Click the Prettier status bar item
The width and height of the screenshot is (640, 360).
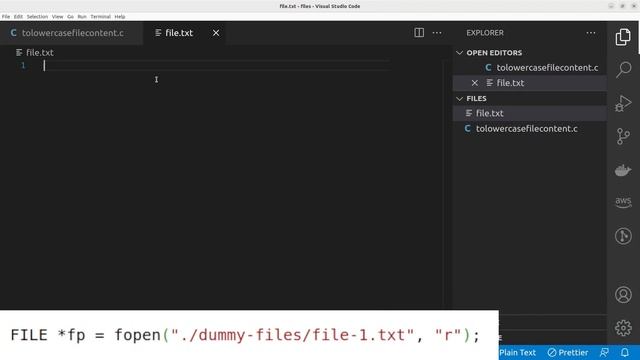[568, 352]
